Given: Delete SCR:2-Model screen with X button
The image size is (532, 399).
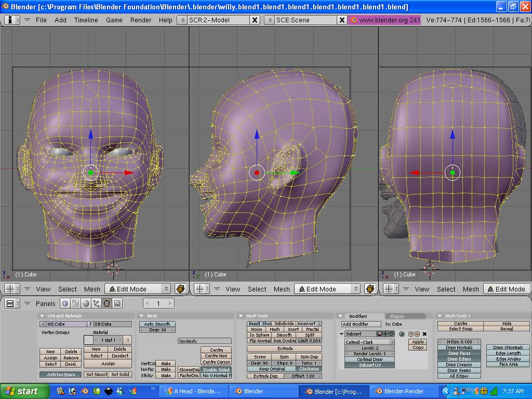Looking at the screenshot, I should 255,20.
